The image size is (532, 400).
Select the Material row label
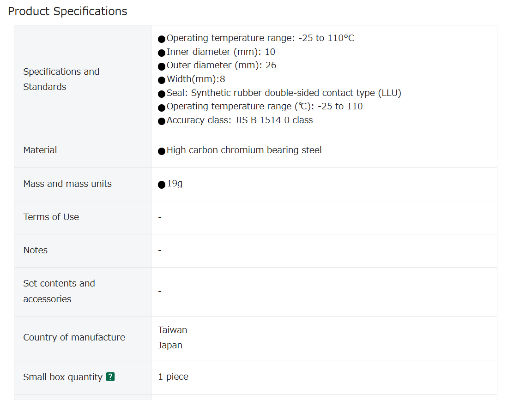click(40, 150)
